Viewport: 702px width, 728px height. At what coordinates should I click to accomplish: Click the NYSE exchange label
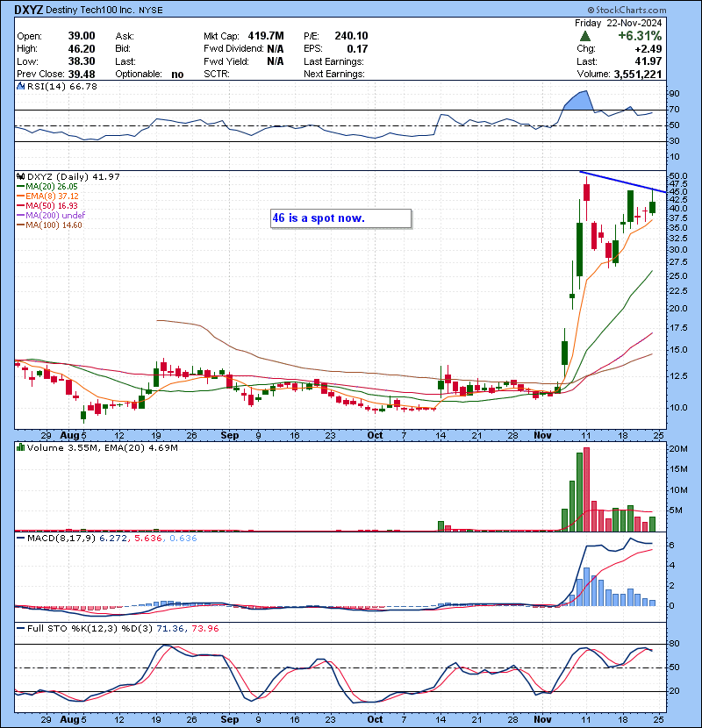151,11
